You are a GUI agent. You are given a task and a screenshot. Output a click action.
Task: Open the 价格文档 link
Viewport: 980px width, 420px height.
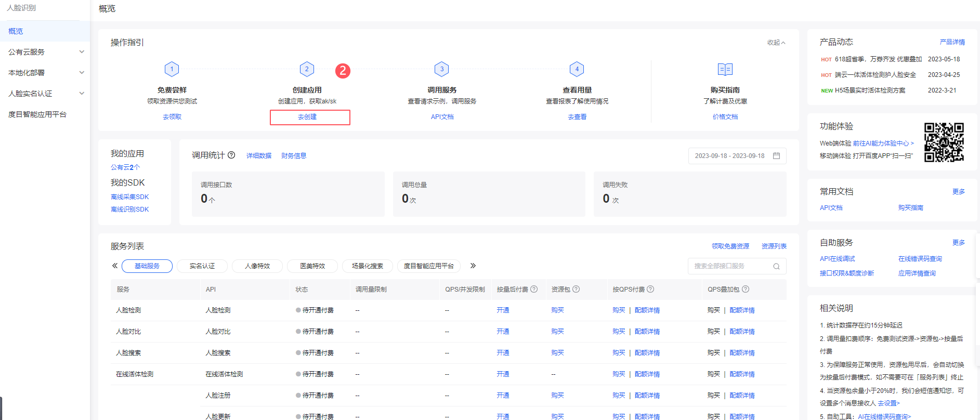click(x=725, y=117)
